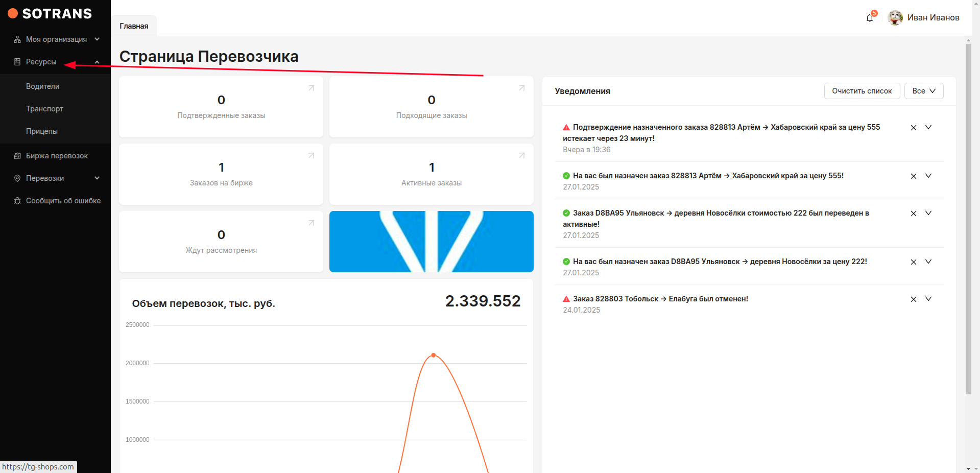This screenshot has width=980, height=473.
Task: Collapse the Ресурсы sidebar section
Action: coord(97,62)
